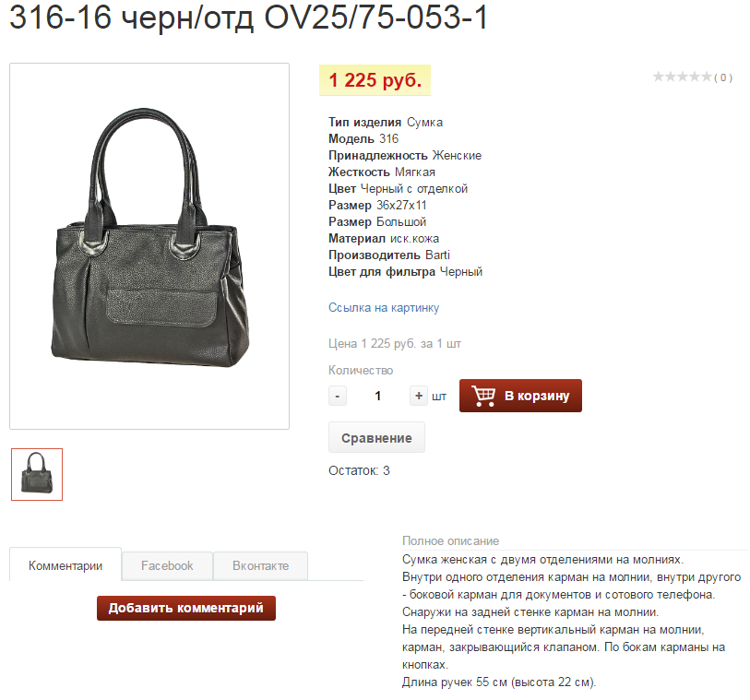Screen dimensions: 750x700
Task: Increase quantity with the plus button
Action: (x=419, y=396)
